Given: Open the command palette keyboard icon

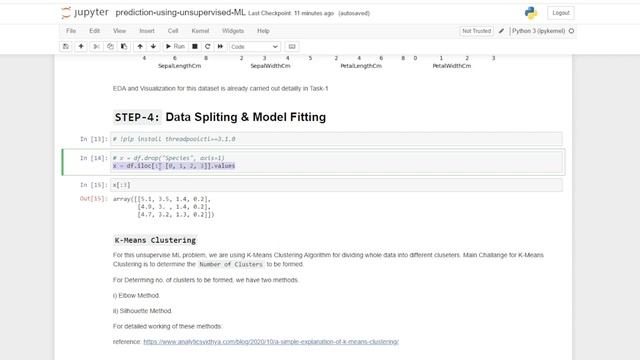Looking at the screenshot, I should (x=292, y=47).
